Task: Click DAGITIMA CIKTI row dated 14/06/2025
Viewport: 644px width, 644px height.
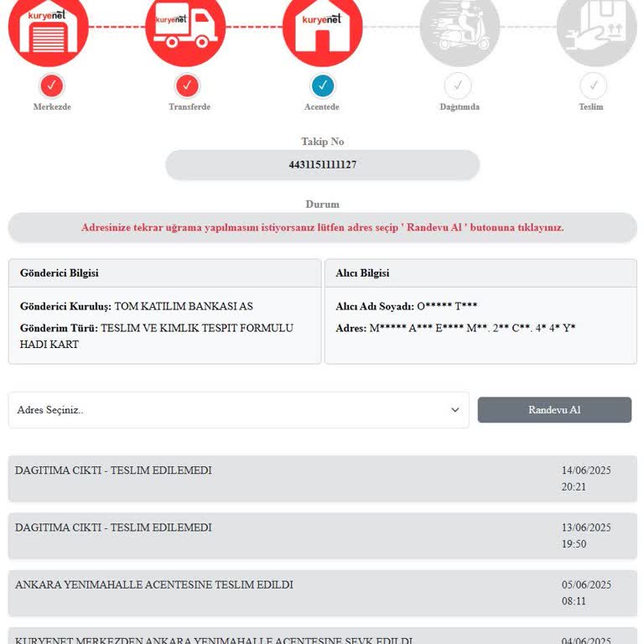Action: pyautogui.click(x=322, y=479)
